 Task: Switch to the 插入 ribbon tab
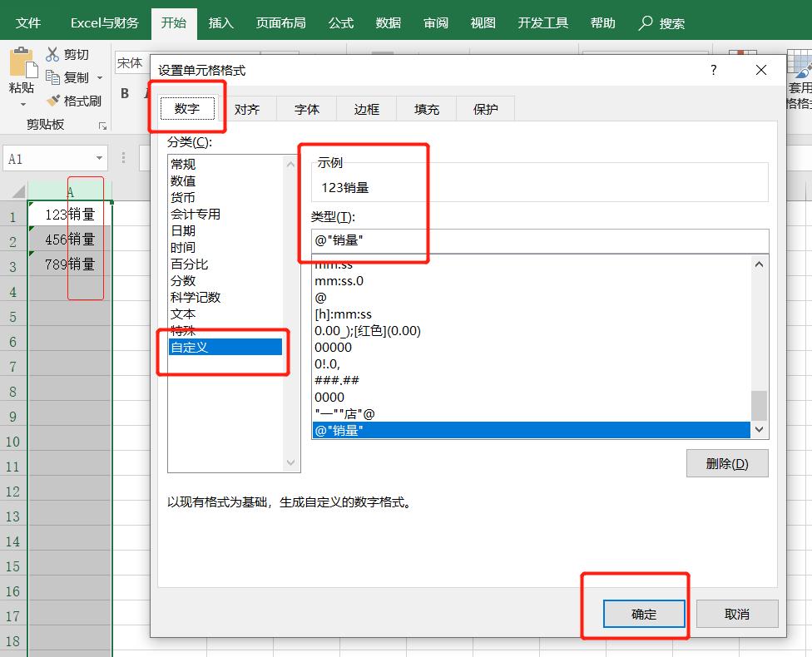pyautogui.click(x=220, y=24)
